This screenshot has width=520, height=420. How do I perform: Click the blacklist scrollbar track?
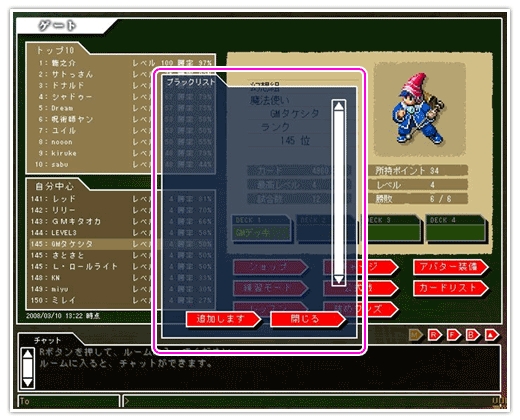(339, 193)
